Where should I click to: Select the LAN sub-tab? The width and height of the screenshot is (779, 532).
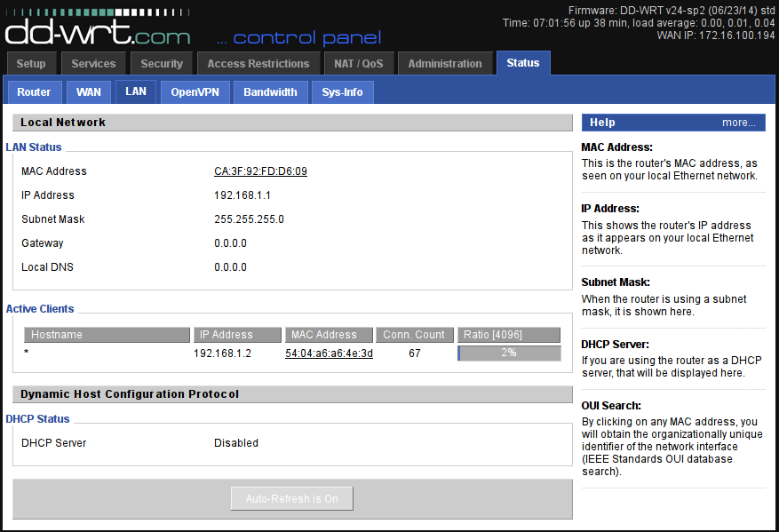pyautogui.click(x=136, y=91)
